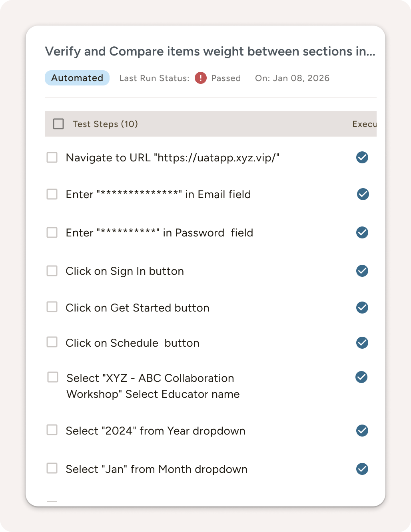The height and width of the screenshot is (532, 411).
Task: Click the status icon for Month dropdown step
Action: (362, 469)
